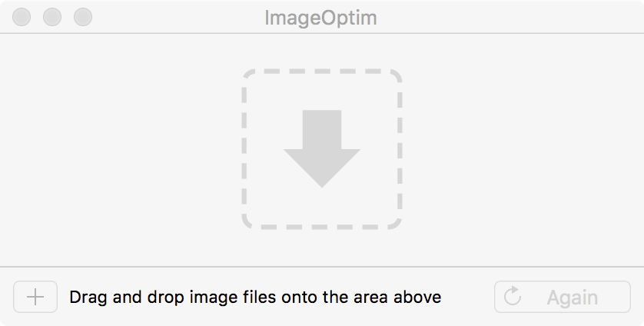644x326 pixels.
Task: Zoom the ImageOptim window with the third circle
Action: point(83,17)
